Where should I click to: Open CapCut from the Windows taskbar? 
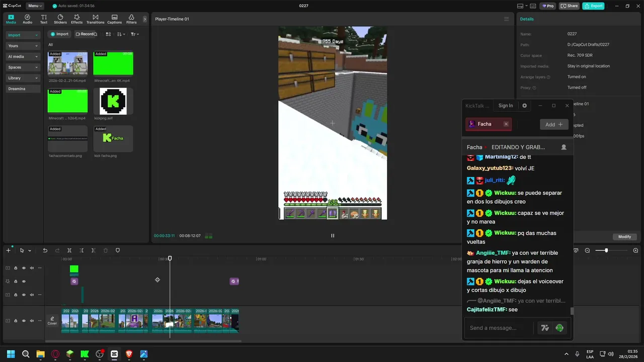(114, 354)
